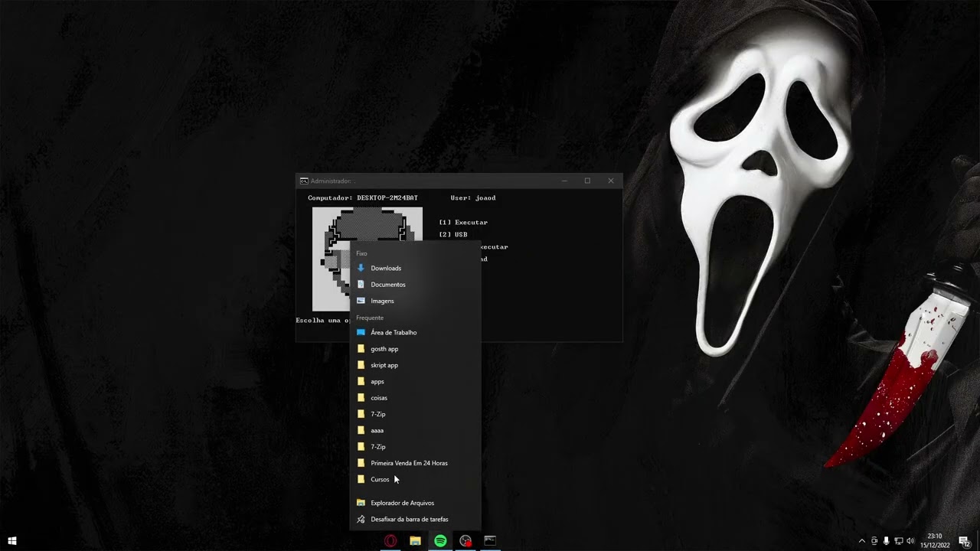980x551 pixels.
Task: Click the microphone tray icon
Action: click(x=887, y=541)
